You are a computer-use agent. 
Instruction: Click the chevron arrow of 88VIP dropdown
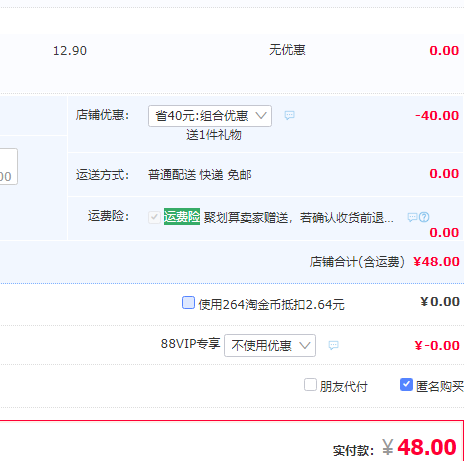[305, 345]
